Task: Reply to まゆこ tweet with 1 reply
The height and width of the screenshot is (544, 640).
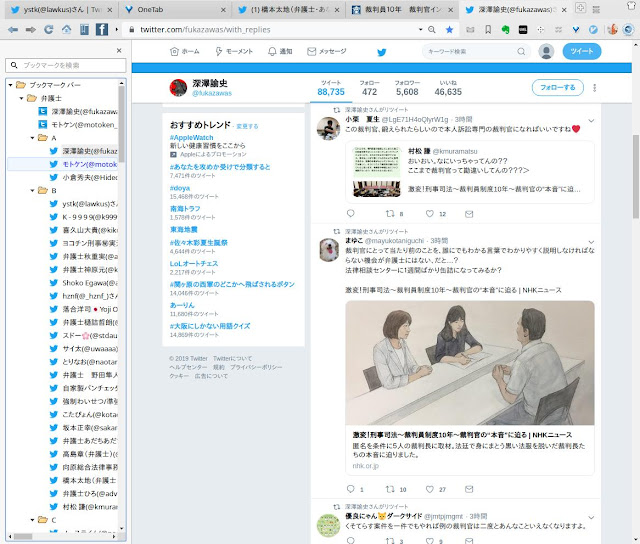Action: click(x=351, y=489)
